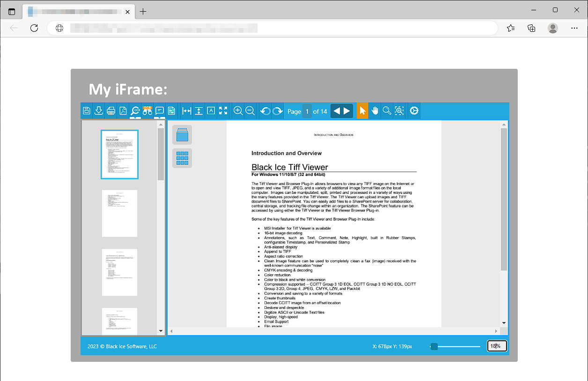Choose the zoom-to-selection marquee tool

coord(399,111)
